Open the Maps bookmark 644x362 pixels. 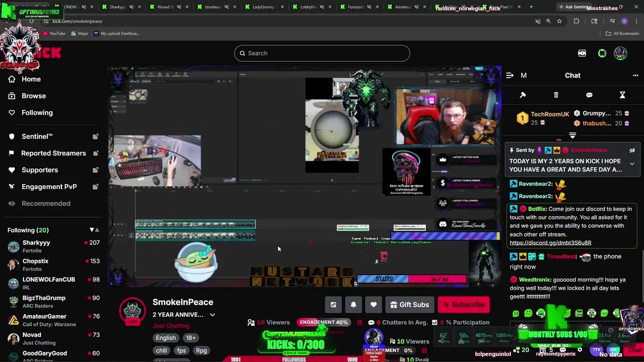(79, 34)
